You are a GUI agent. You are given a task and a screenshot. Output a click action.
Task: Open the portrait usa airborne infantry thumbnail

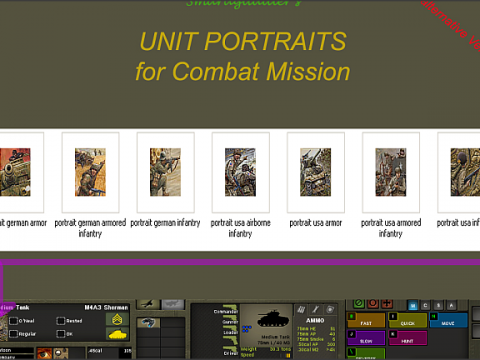point(240,172)
